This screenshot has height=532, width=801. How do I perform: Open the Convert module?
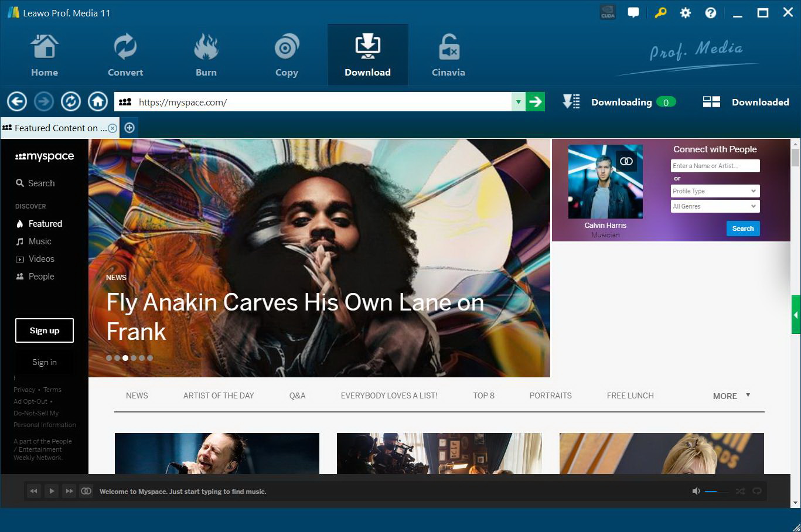pos(125,53)
